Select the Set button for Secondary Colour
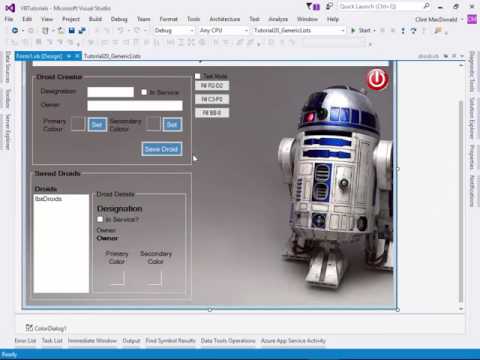480x360 pixels. tap(172, 125)
